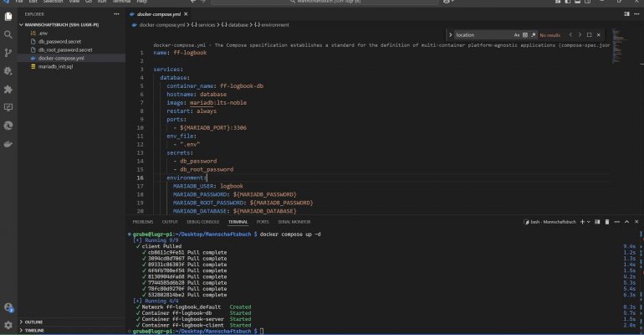Click line number 16 in the gutter

(x=140, y=178)
